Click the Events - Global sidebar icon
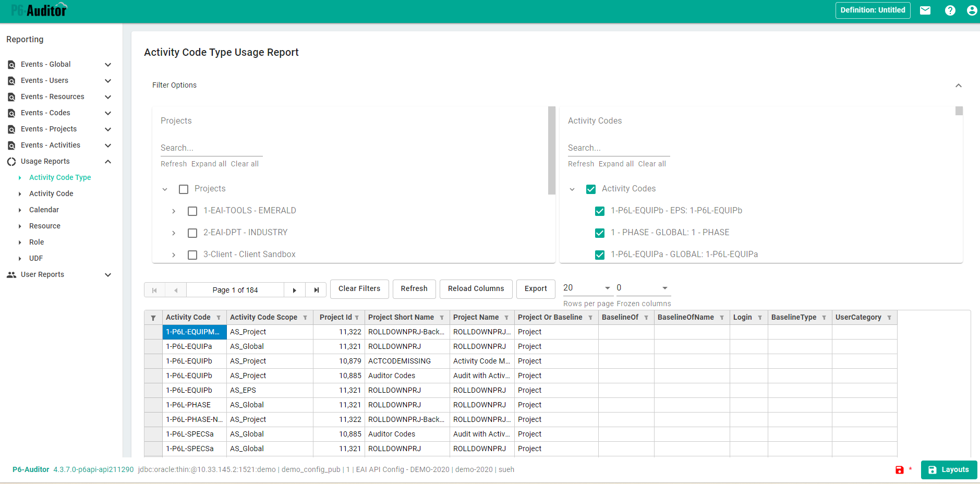 pos(11,64)
